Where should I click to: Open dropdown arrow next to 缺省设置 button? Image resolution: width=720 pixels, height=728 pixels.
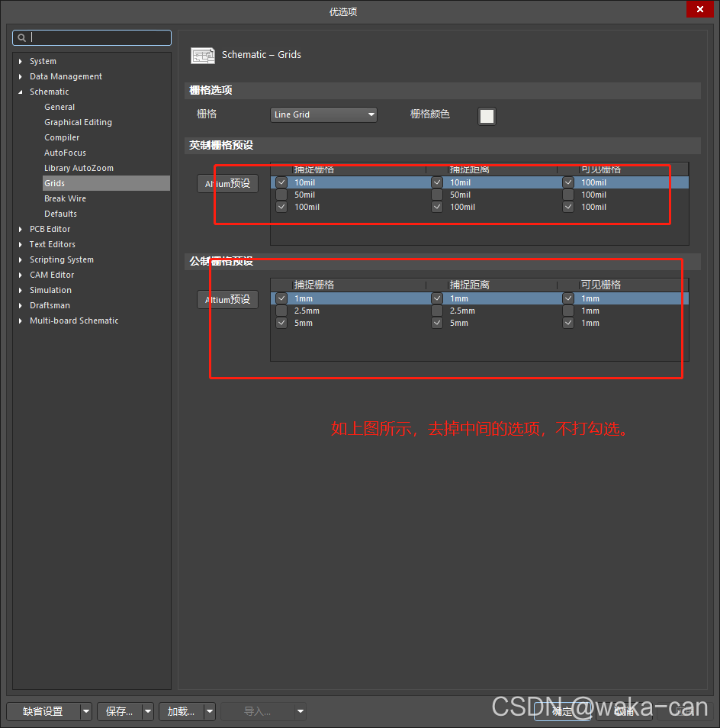coord(86,711)
